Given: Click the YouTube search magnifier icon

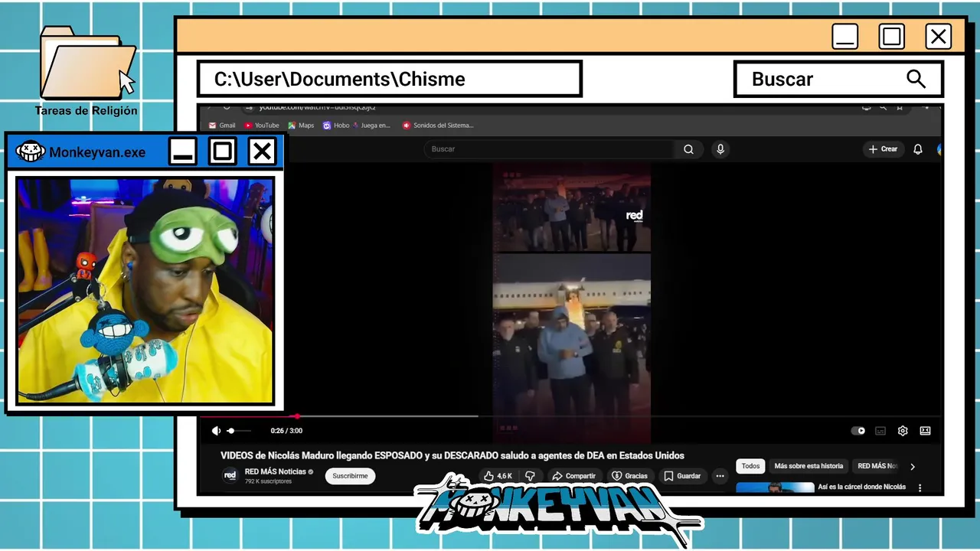Looking at the screenshot, I should pyautogui.click(x=688, y=149).
